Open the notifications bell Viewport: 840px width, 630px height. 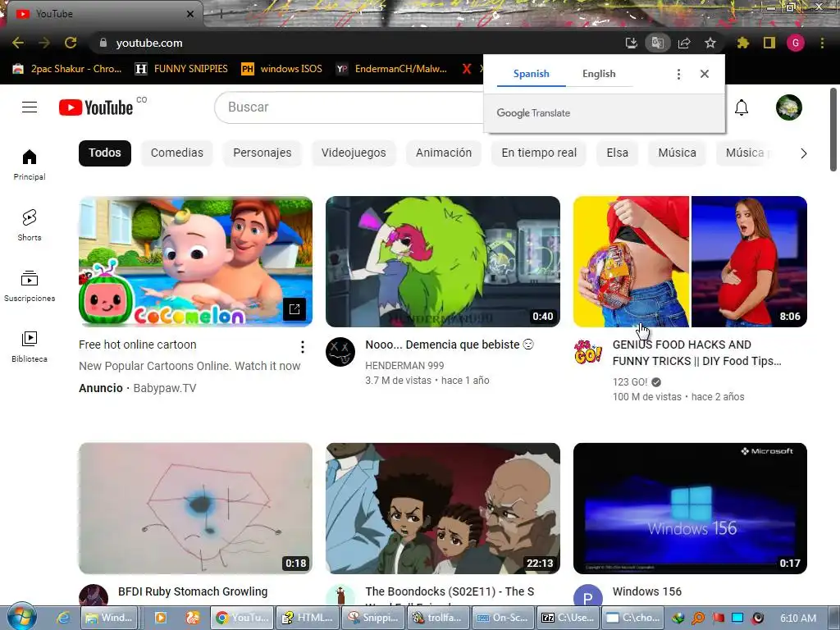click(x=742, y=107)
